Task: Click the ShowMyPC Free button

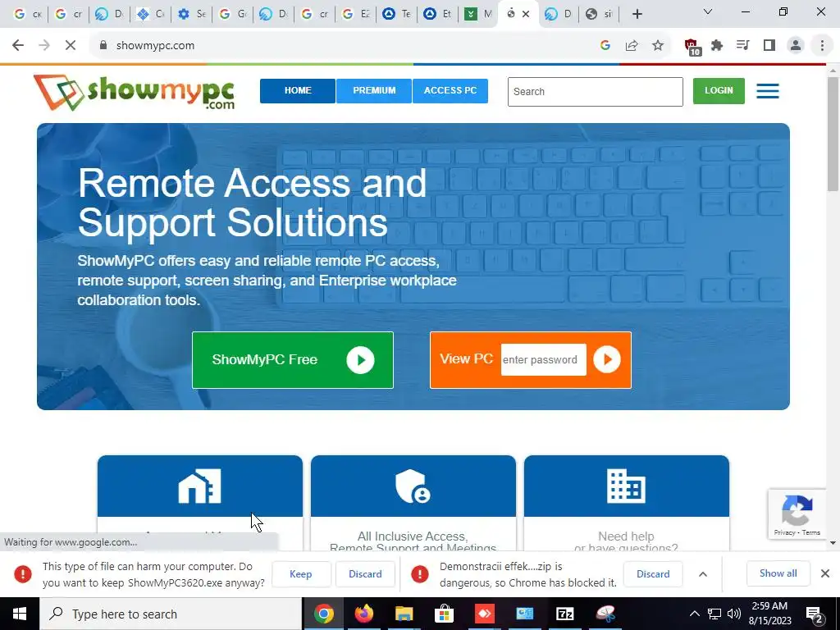Action: [x=293, y=360]
